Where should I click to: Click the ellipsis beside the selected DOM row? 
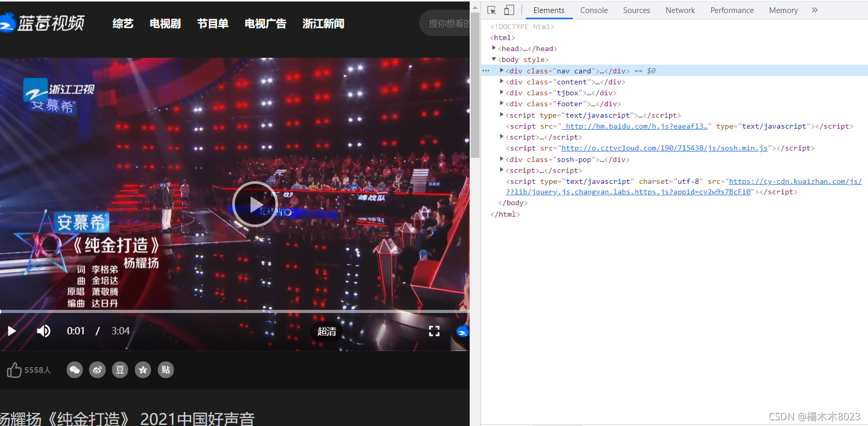tap(486, 70)
